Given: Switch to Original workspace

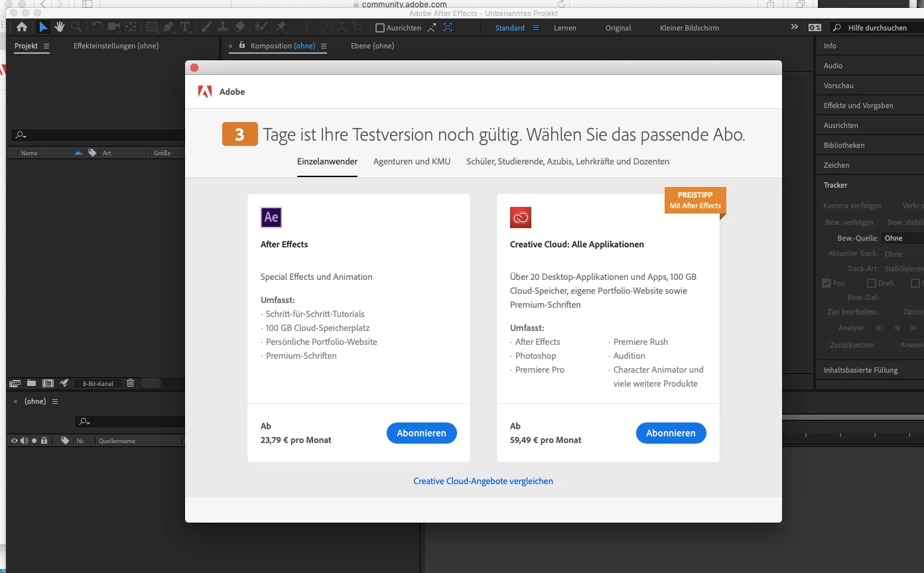Looking at the screenshot, I should (x=618, y=28).
